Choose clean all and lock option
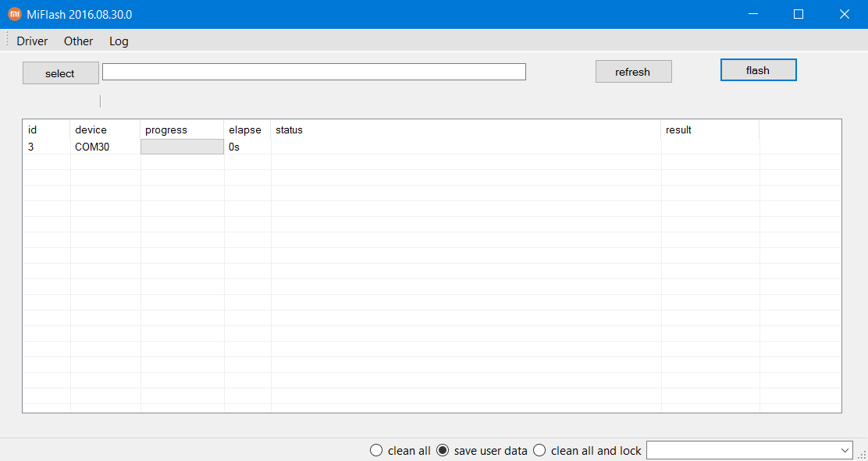 (587, 451)
